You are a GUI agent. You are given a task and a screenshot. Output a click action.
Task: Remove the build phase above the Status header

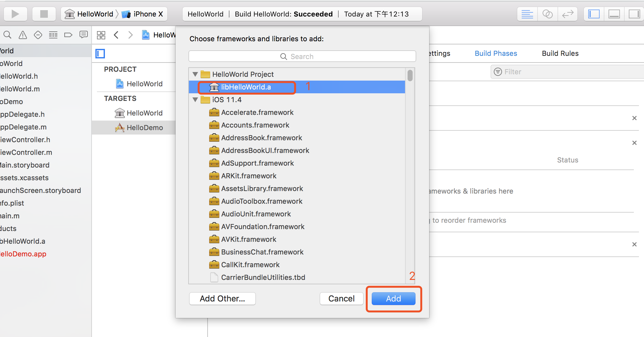pos(634,143)
